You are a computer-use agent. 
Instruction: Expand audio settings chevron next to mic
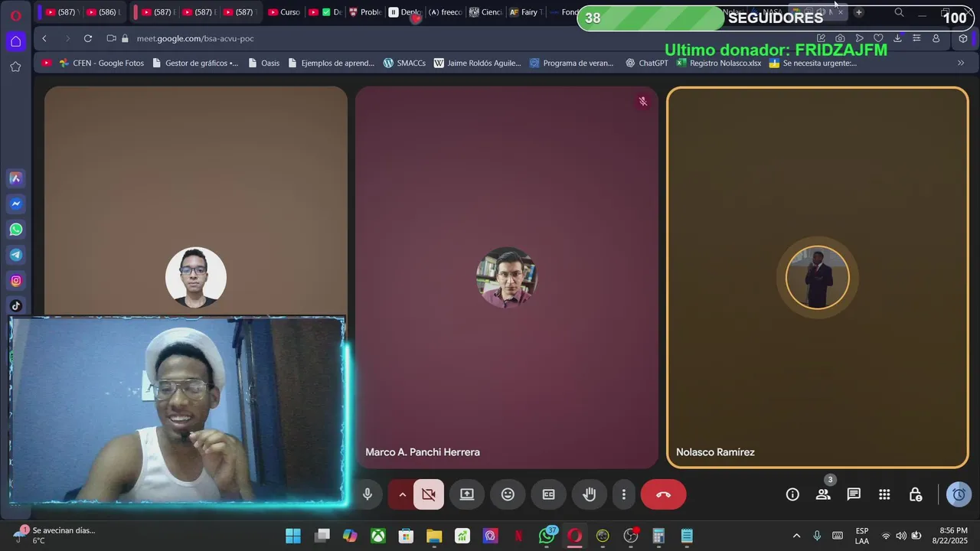coord(402,494)
